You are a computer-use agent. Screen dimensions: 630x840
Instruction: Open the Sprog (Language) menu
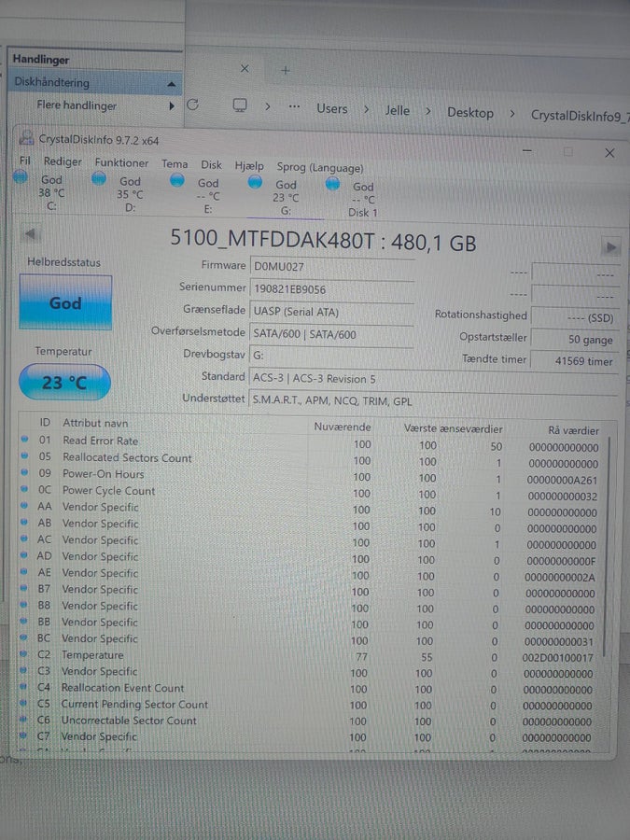(x=320, y=168)
